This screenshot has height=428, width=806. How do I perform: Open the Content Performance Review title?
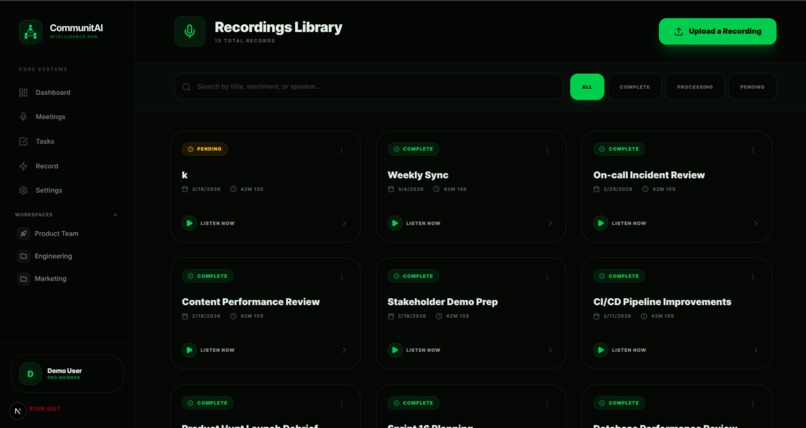(251, 302)
